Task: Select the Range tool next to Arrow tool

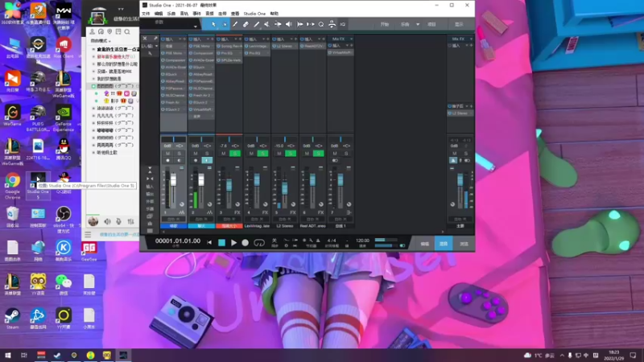Action: pos(225,24)
